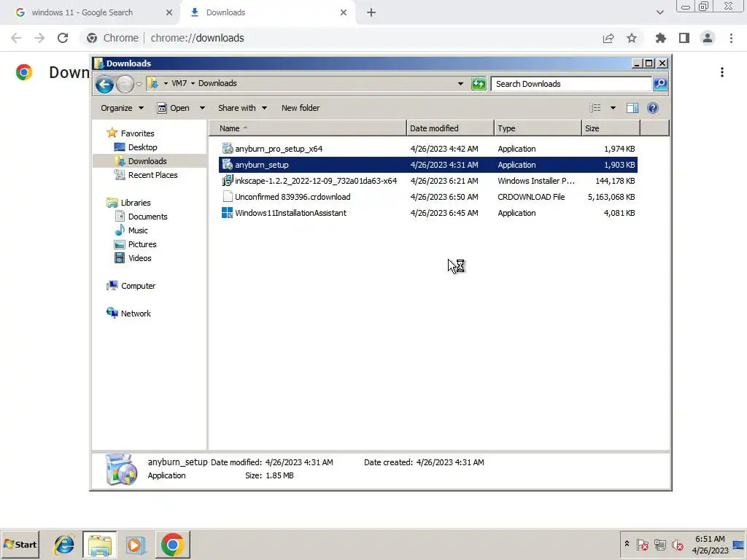Viewport: 747px width, 560px height.
Task: Expand the view options dropdown arrow
Action: [x=613, y=108]
